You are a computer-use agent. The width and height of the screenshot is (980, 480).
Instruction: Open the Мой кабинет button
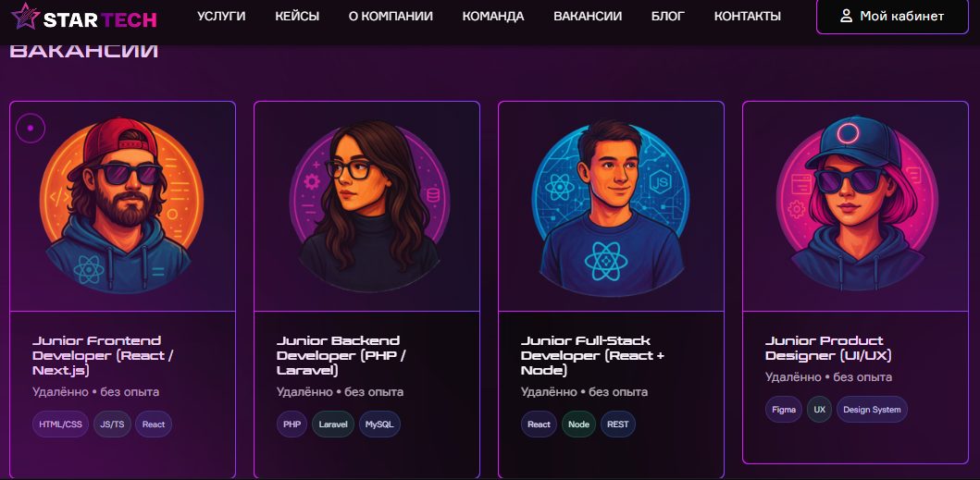click(x=892, y=17)
